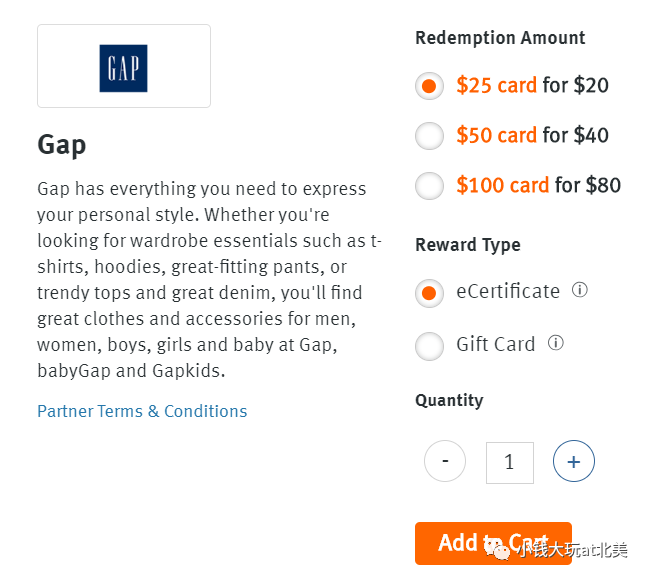Click the "eCertificate" reward type label
This screenshot has width=648, height=579.
tap(508, 291)
